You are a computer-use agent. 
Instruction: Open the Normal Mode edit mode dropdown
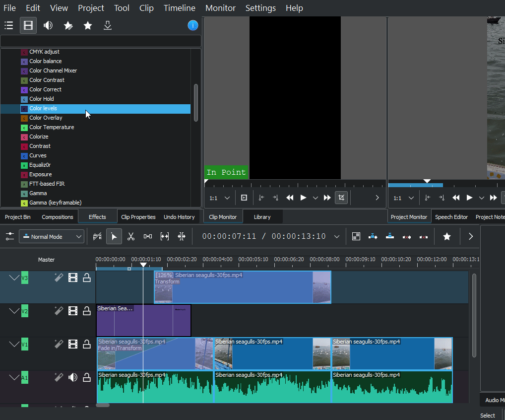pos(52,237)
